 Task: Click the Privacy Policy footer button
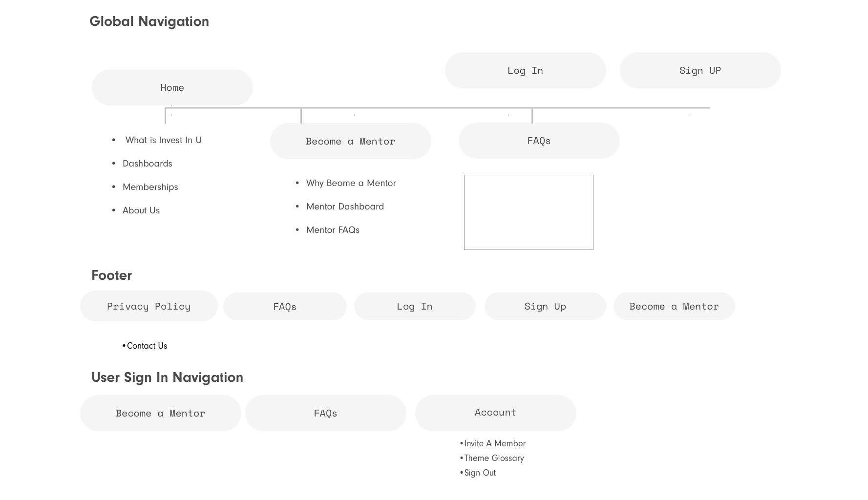[x=148, y=306]
